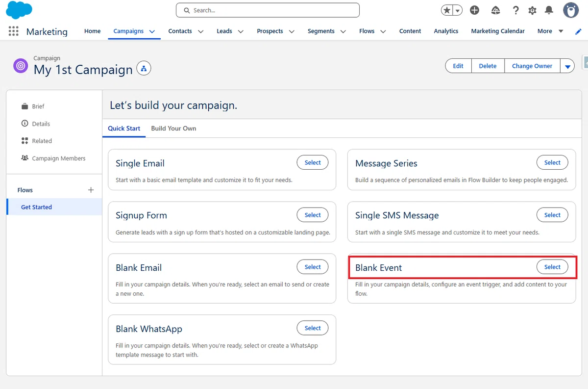
Task: Switch to the Build Your Own tab
Action: [x=173, y=129]
